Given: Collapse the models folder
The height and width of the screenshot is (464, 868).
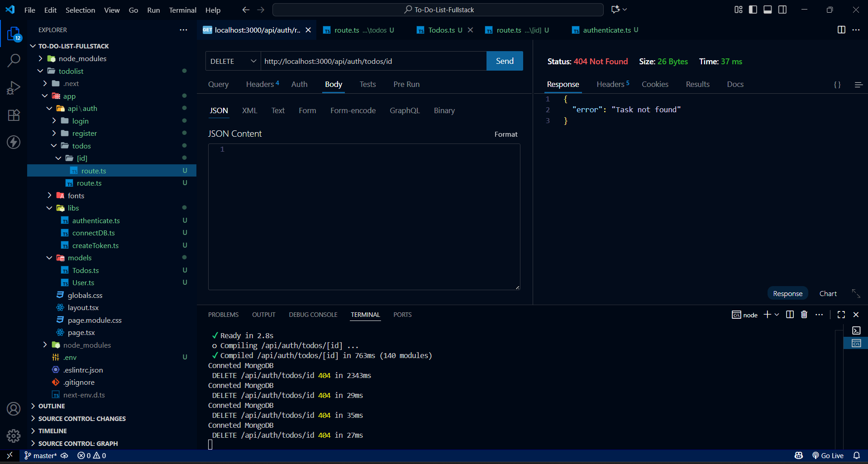Looking at the screenshot, I should click(x=79, y=258).
